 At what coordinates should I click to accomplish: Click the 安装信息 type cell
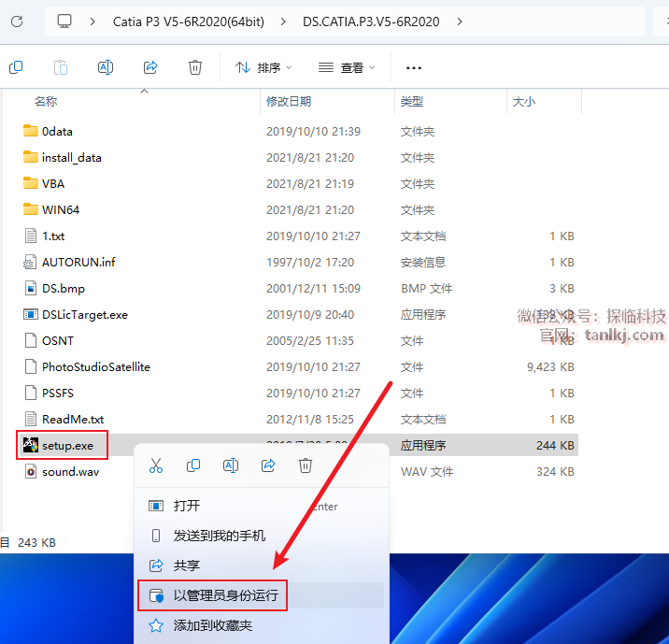click(423, 262)
